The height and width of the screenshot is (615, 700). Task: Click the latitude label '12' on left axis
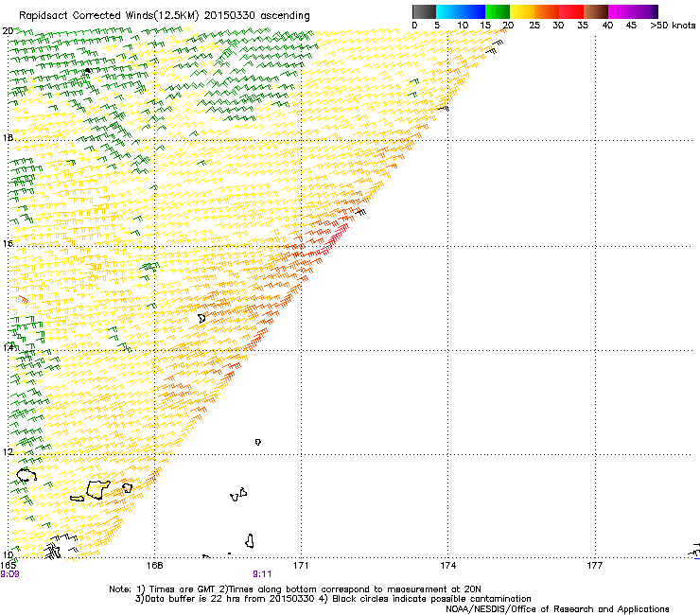point(8,452)
